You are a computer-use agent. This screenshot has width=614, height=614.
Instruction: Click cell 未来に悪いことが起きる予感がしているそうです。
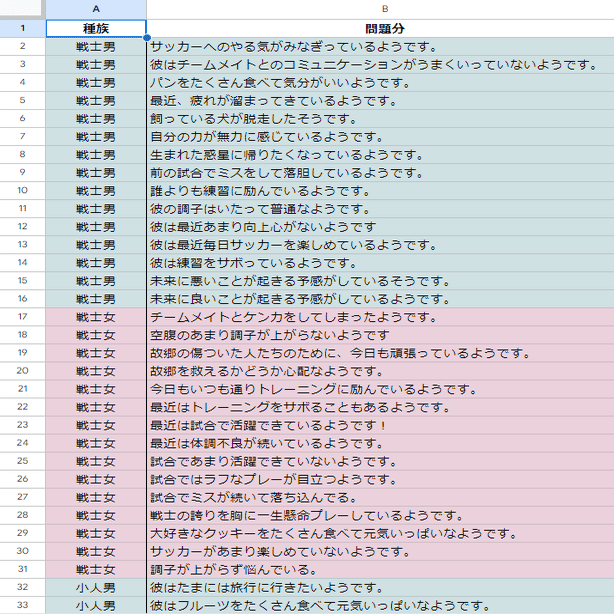[x=380, y=281]
